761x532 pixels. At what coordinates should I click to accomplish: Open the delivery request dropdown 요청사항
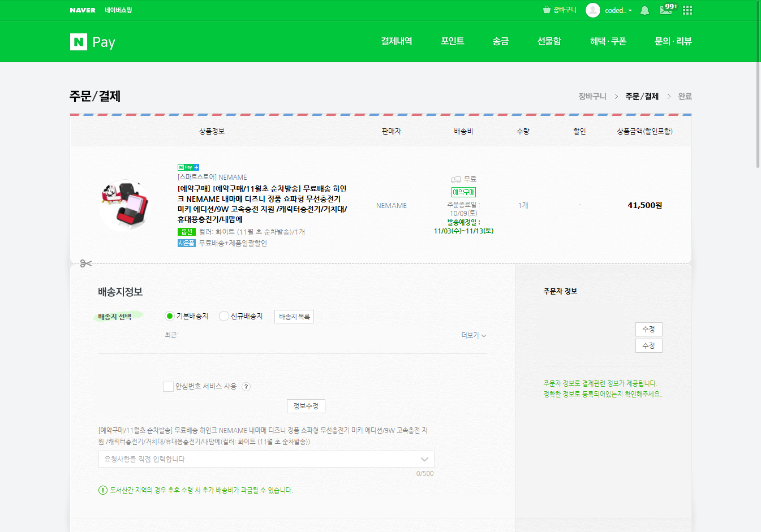click(x=266, y=459)
